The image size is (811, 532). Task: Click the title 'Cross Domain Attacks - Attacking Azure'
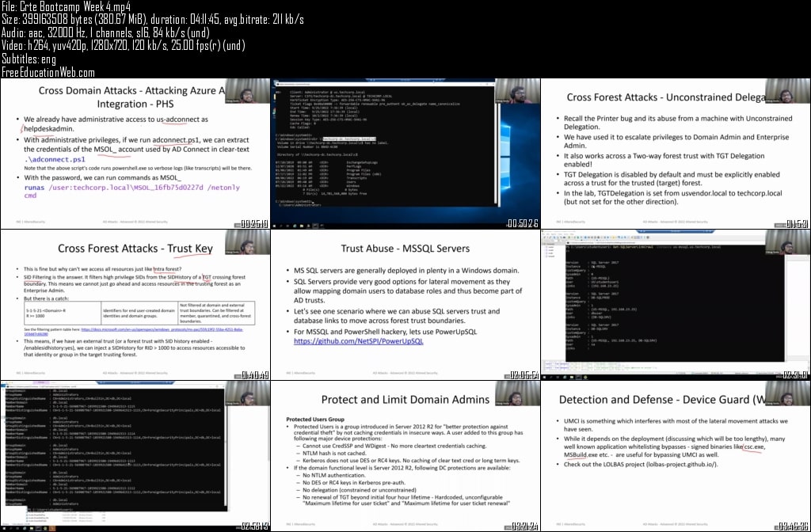click(x=132, y=97)
